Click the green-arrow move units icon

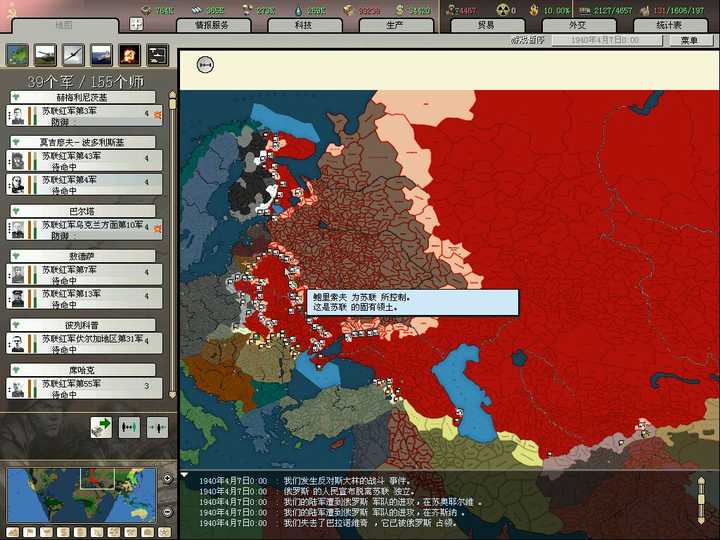tap(101, 428)
